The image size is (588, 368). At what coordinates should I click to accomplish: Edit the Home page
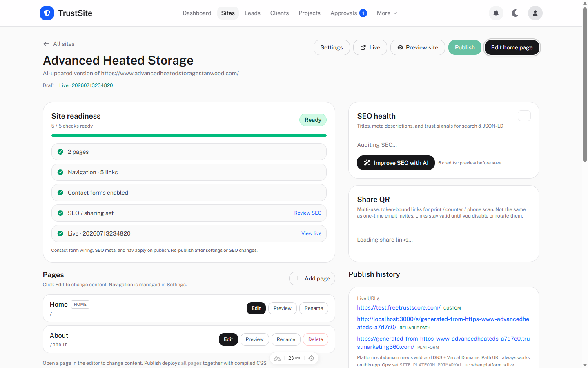(x=256, y=308)
